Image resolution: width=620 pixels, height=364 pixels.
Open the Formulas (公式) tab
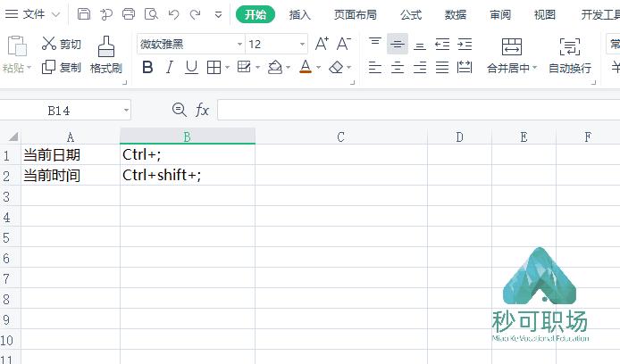[x=411, y=14]
